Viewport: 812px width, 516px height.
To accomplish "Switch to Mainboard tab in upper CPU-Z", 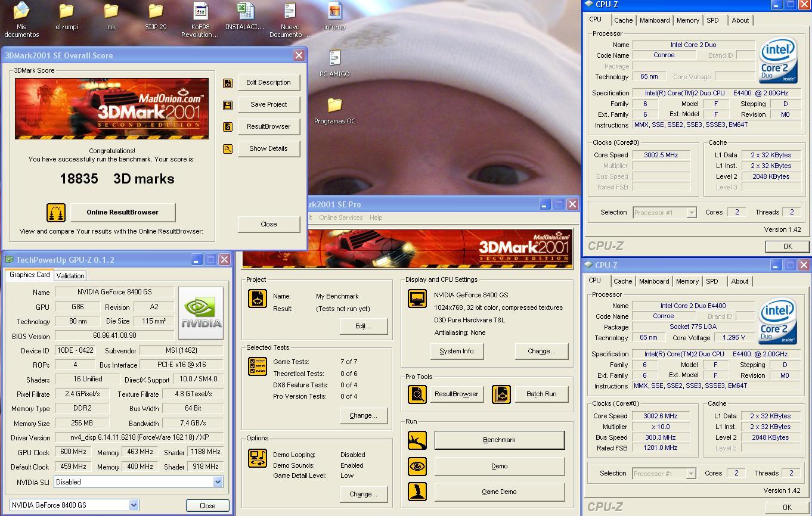I will [655, 20].
